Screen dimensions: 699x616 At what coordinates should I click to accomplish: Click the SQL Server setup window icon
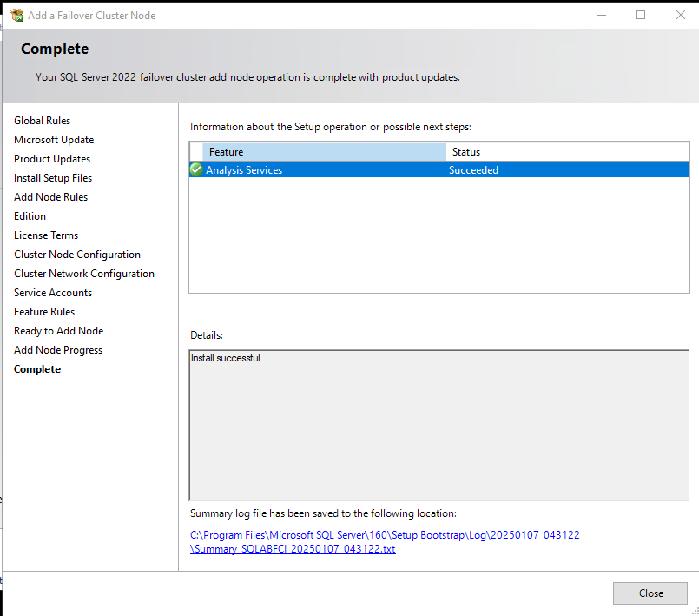click(x=17, y=15)
